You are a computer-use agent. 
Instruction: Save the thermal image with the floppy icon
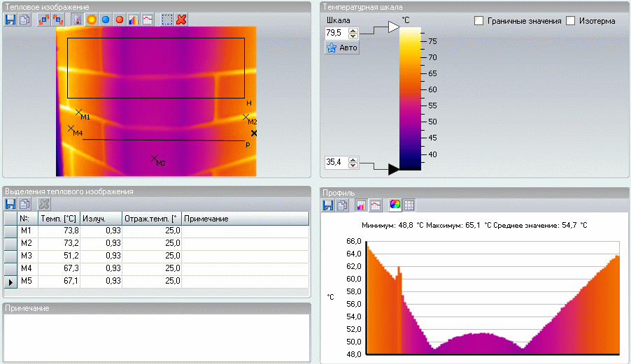[10, 20]
